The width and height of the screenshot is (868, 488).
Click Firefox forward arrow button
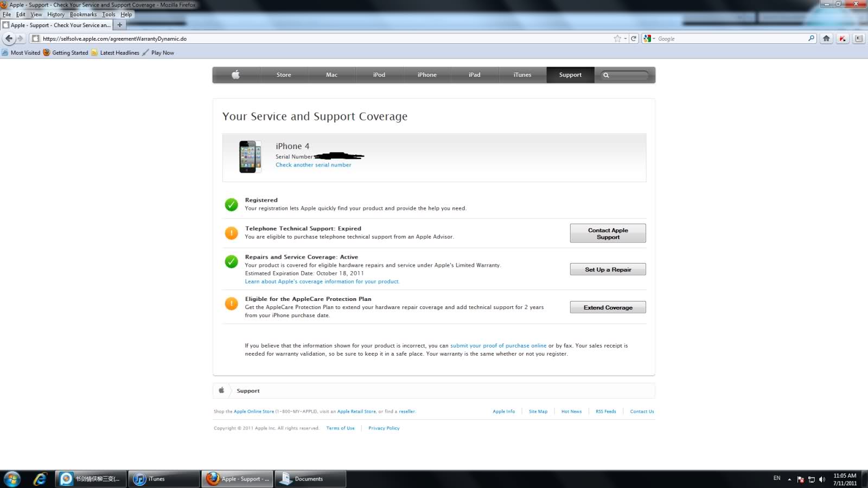[21, 38]
